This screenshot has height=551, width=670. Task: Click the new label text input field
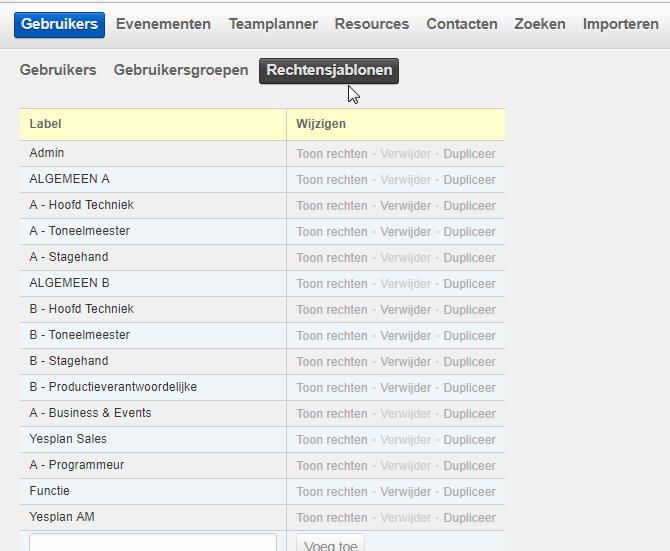(153, 543)
